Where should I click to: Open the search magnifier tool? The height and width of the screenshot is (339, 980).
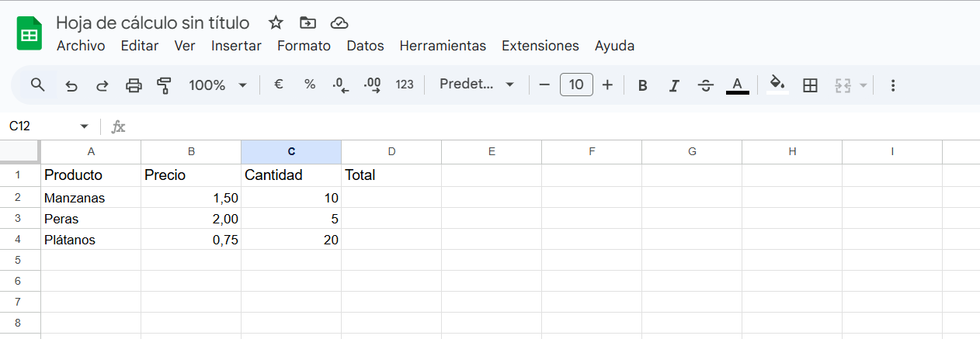[x=37, y=85]
